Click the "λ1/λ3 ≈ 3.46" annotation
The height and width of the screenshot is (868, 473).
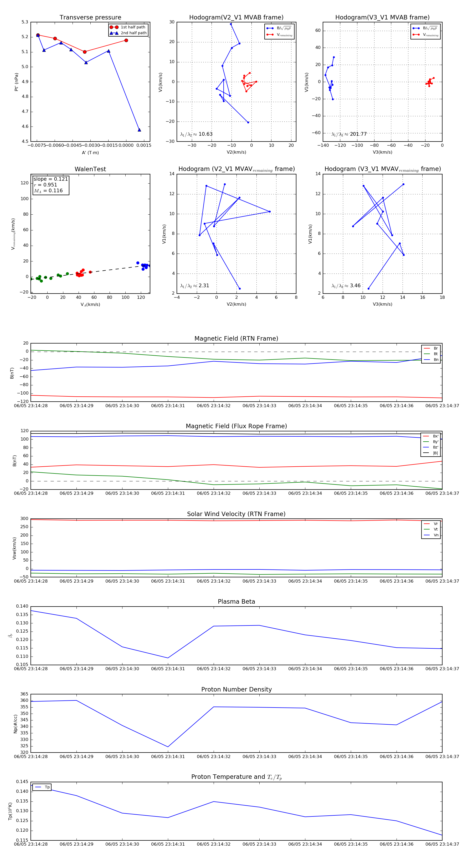click(346, 286)
